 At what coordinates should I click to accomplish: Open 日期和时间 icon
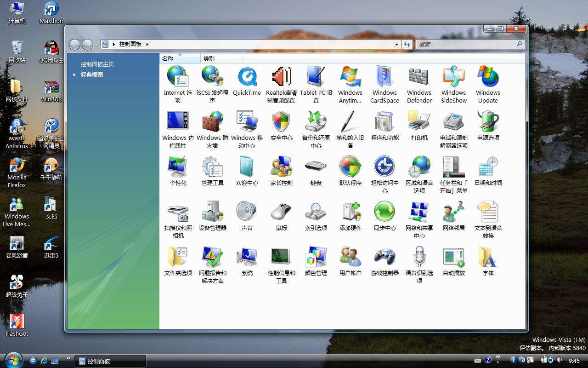coord(488,171)
